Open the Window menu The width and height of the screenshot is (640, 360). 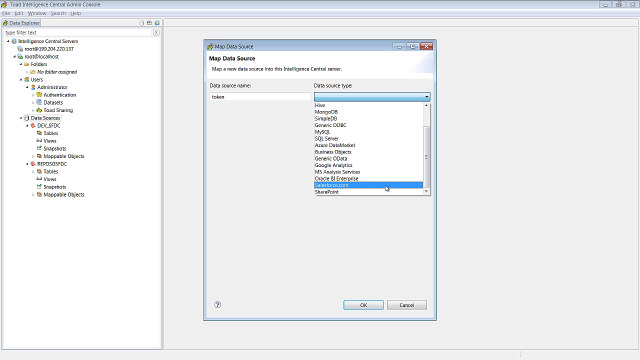click(x=37, y=13)
